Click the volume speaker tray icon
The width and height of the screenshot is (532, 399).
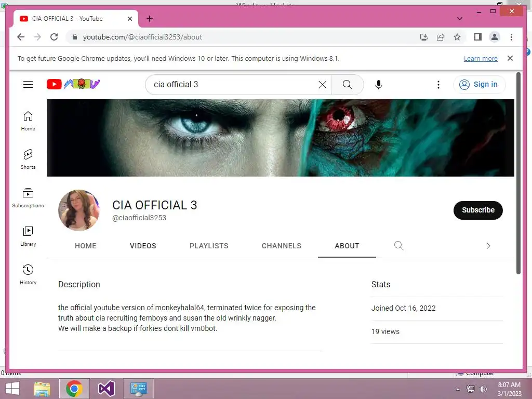coord(483,389)
